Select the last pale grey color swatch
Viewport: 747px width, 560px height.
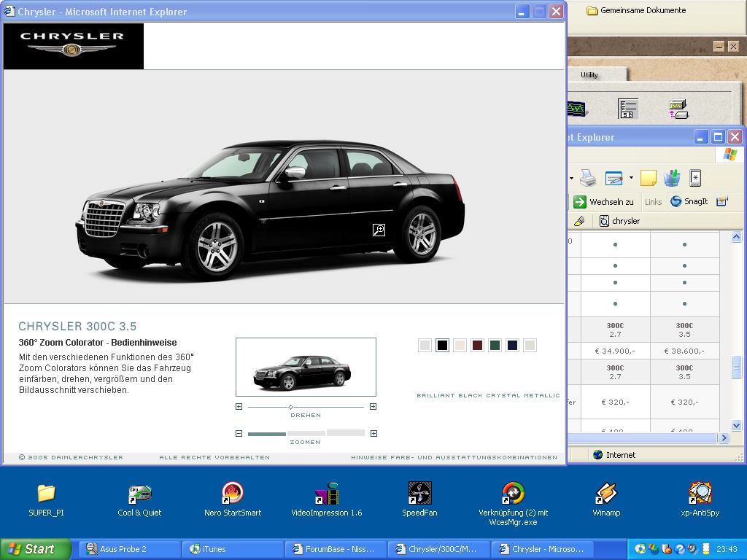pos(530,345)
